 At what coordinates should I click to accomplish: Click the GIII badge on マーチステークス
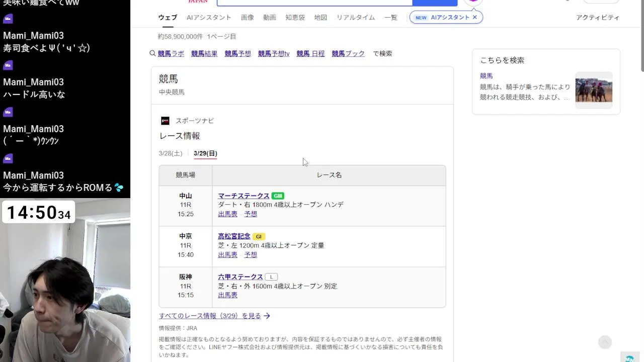278,196
